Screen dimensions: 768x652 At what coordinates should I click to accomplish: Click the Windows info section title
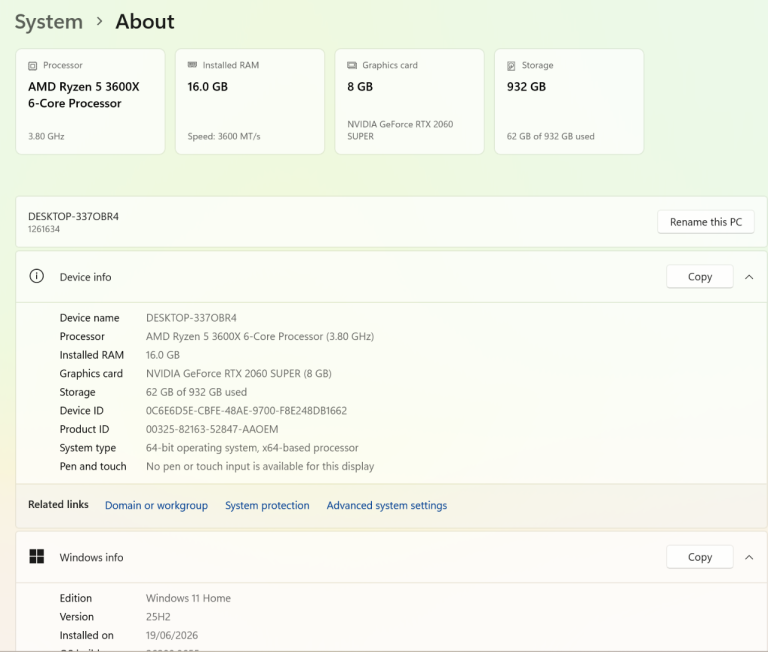point(92,557)
